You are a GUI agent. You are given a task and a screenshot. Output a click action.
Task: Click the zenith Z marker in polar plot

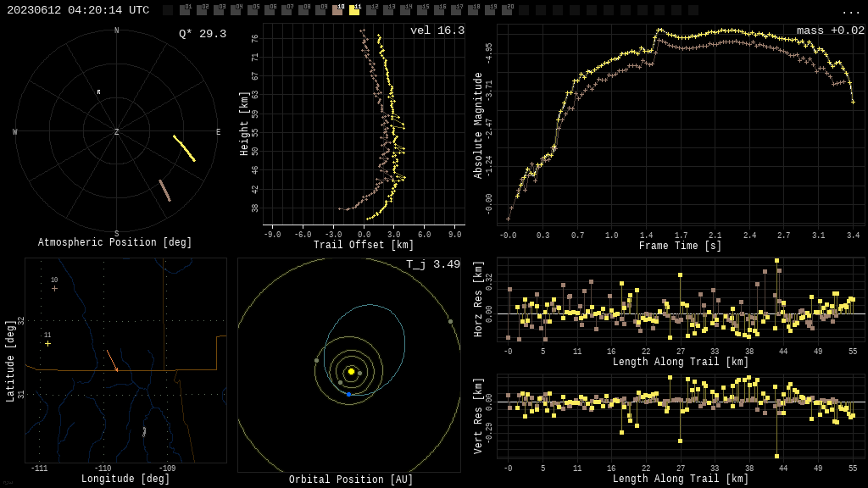point(117,132)
